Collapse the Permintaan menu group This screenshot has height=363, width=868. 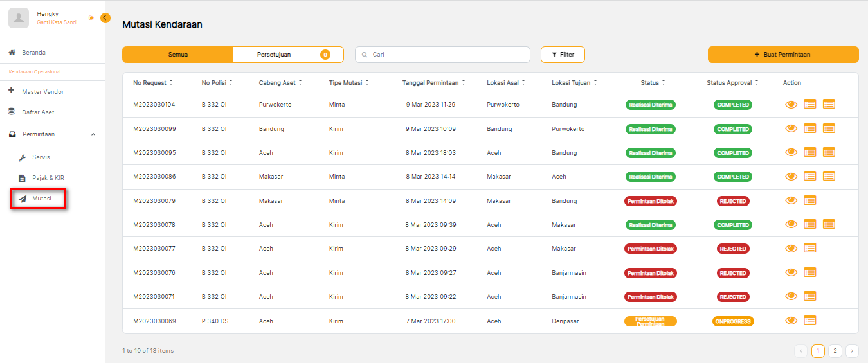[93, 134]
